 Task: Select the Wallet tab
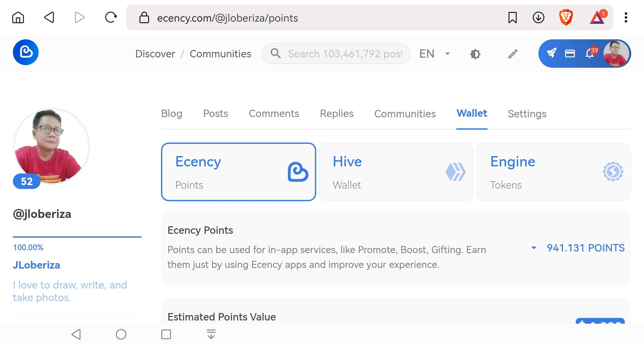472,113
